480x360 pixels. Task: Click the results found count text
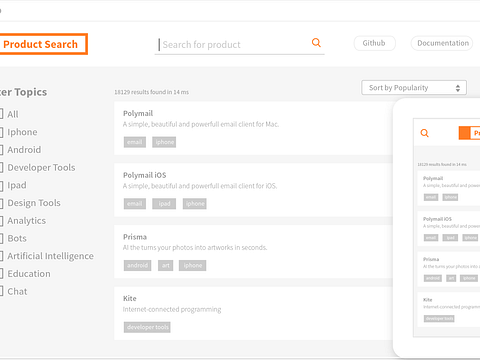(x=152, y=92)
